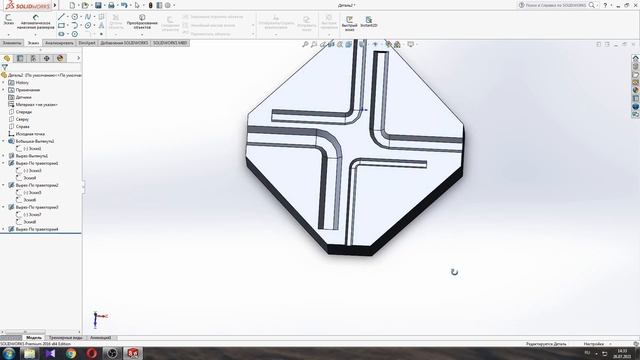Click the Эскиз sketch tool button

point(8,20)
